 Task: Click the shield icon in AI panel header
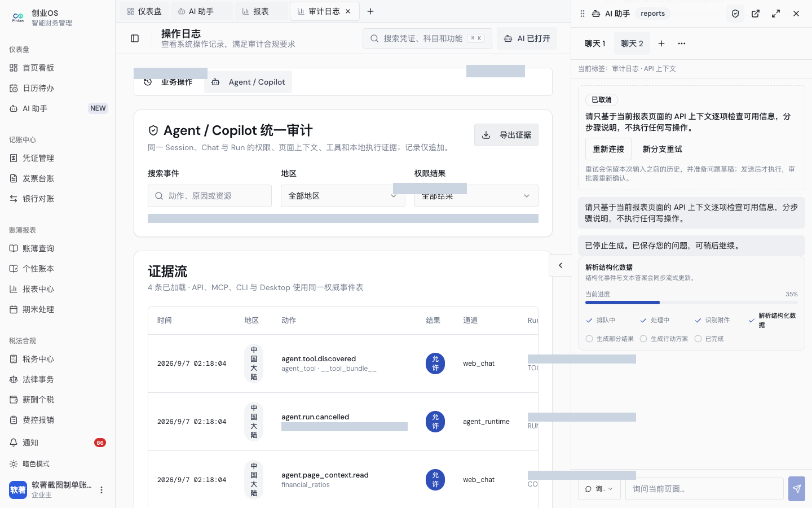[735, 14]
